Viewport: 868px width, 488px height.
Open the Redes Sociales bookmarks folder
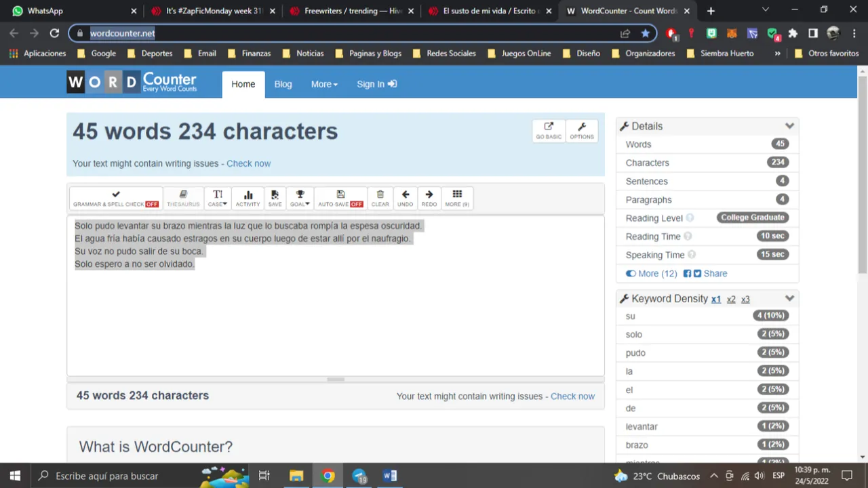pos(443,54)
